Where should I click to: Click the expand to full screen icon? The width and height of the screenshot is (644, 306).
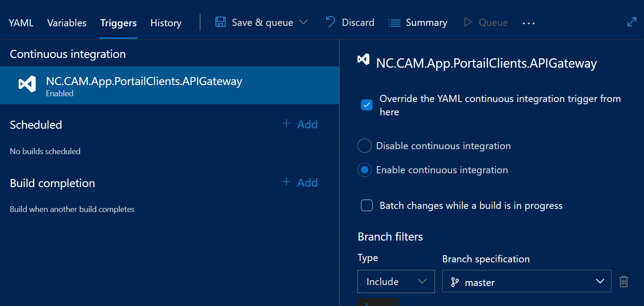(x=632, y=22)
